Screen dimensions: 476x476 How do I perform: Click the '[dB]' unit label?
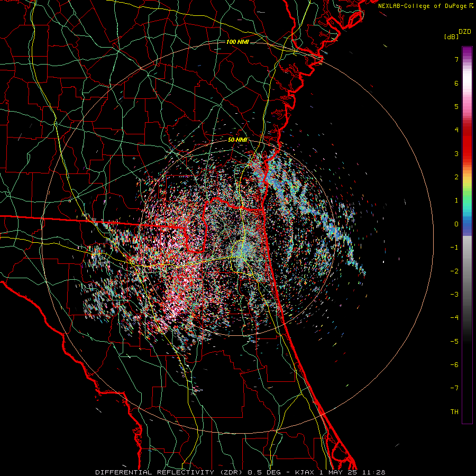[x=452, y=36]
